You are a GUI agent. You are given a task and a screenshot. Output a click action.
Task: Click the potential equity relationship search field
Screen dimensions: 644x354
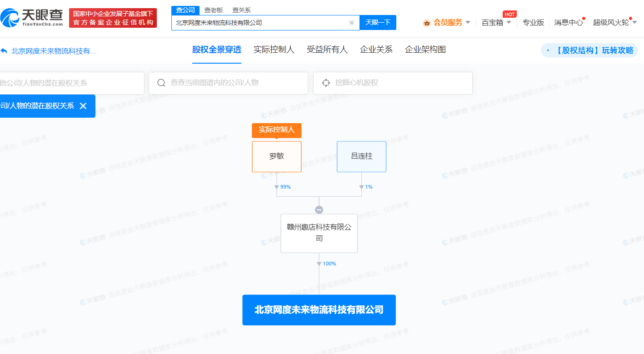(x=72, y=83)
